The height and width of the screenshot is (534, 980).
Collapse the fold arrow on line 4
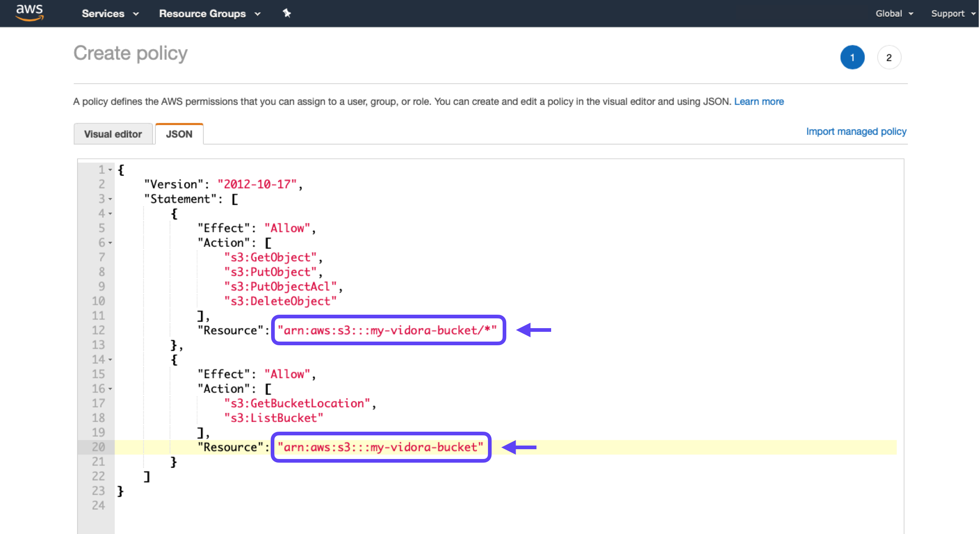tap(110, 214)
